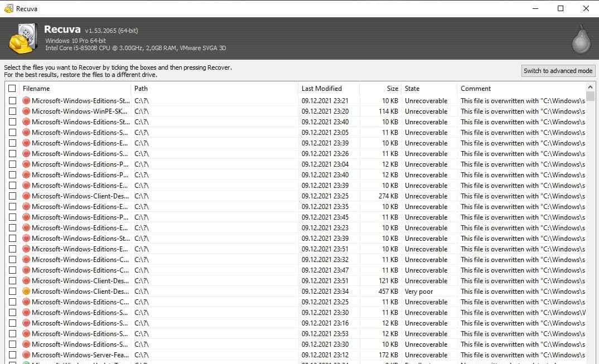Check the box for Microsoft-Windows-Server-Fea file
Screen dimensions: 599x364
coord(12,355)
